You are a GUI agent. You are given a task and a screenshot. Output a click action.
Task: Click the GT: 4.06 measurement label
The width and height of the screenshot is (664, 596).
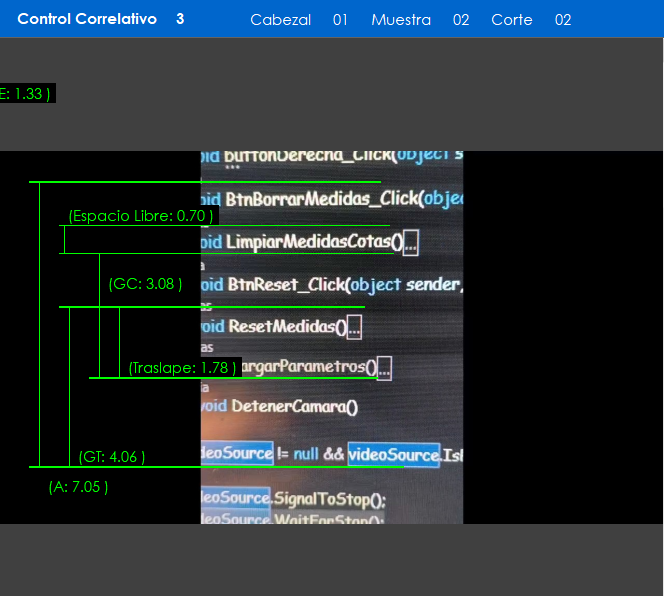(112, 457)
